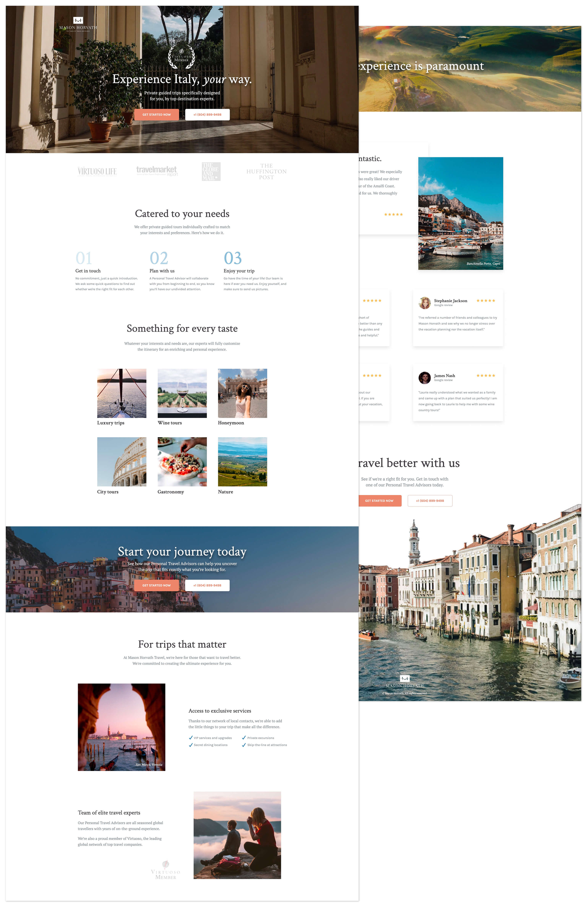Click James Nash's name in review card
The height and width of the screenshot is (914, 588).
(444, 376)
